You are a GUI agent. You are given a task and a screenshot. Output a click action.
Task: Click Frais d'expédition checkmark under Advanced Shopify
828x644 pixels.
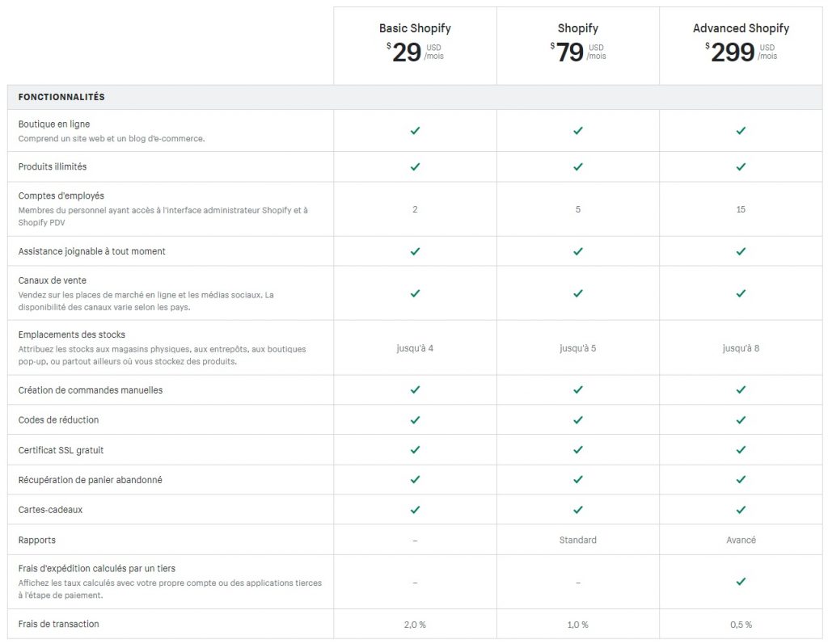(741, 581)
